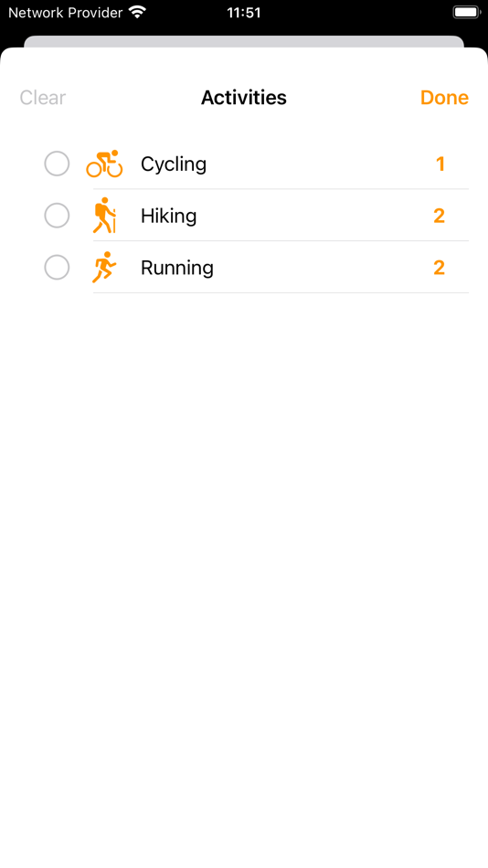488x868 pixels.
Task: Tap Clear to reset selection
Action: click(x=43, y=98)
